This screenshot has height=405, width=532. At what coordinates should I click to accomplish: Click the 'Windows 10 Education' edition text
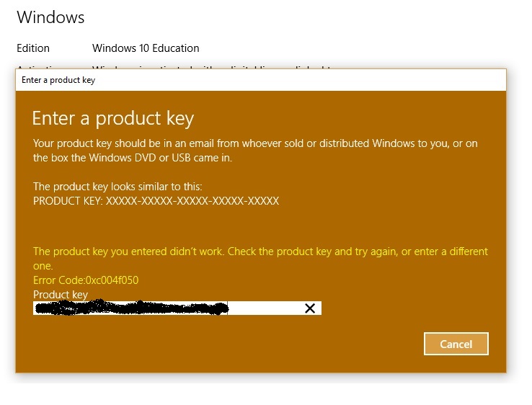pos(146,48)
